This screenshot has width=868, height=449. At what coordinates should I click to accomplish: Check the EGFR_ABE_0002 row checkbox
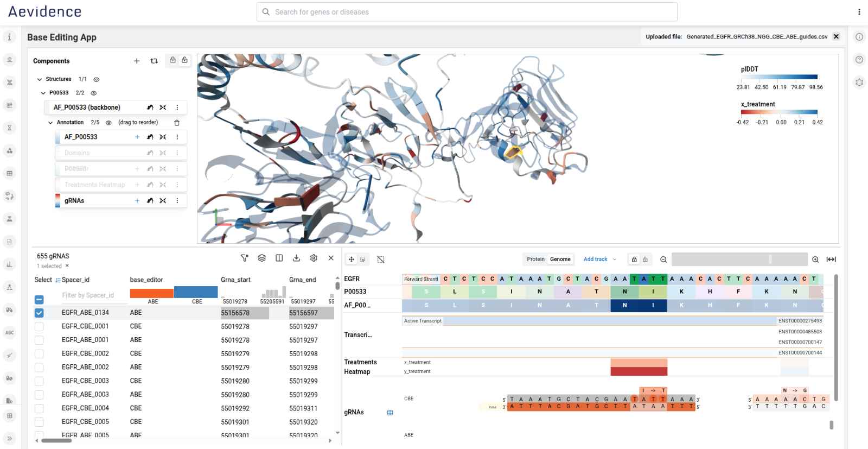(39, 368)
